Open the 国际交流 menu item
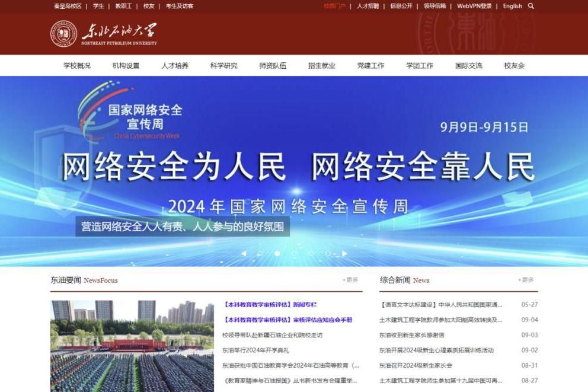The image size is (588, 392). [x=468, y=66]
